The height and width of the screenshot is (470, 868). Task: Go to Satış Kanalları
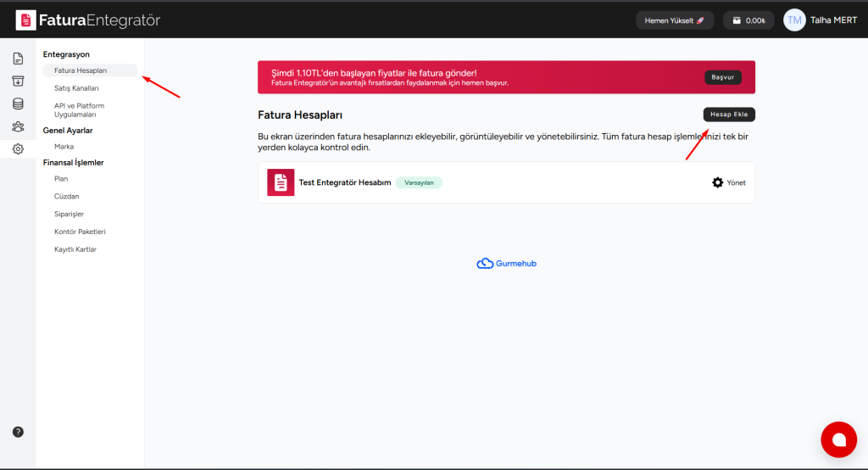pyautogui.click(x=76, y=88)
